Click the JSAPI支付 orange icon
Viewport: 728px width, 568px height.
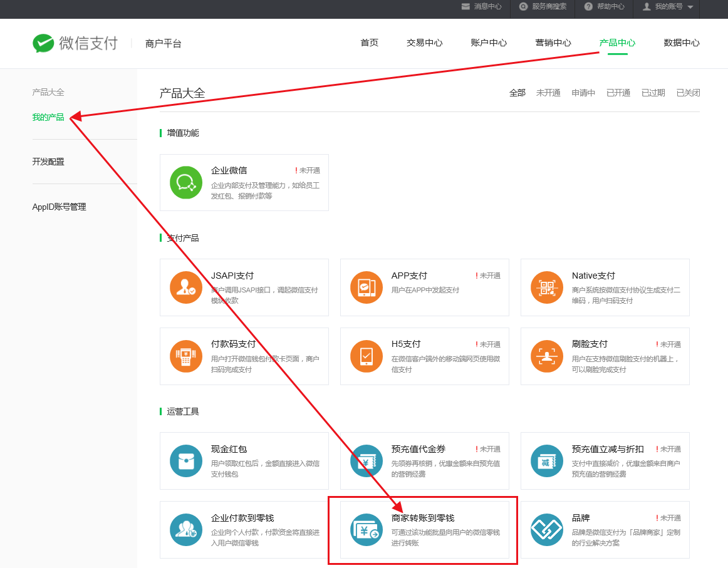click(186, 287)
